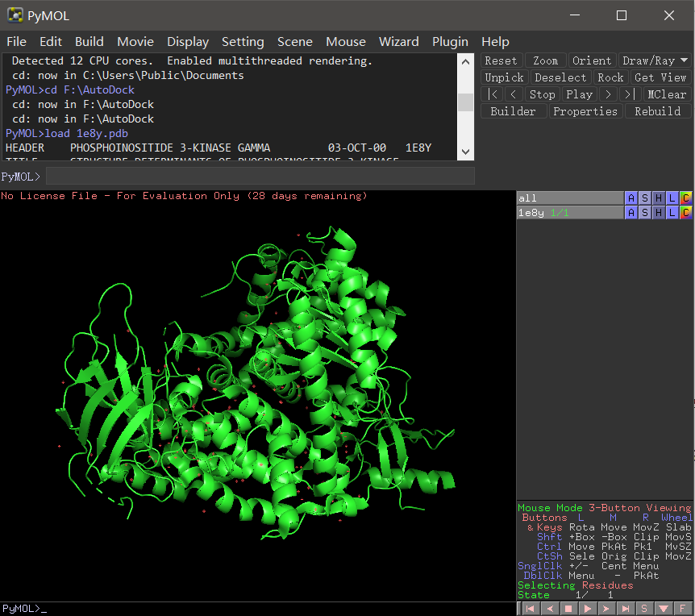Click the down-triangle rock toggle icon
This screenshot has height=616, width=695.
[x=664, y=609]
